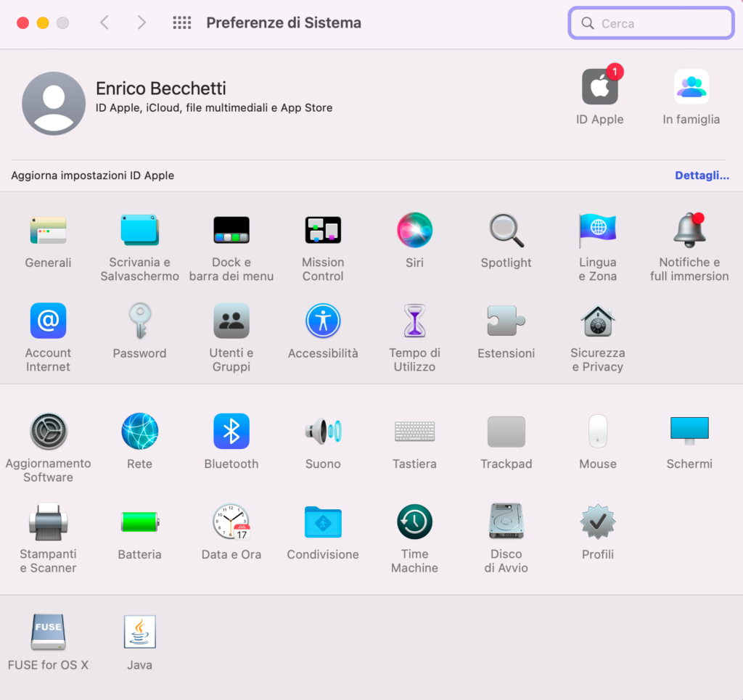Image resolution: width=743 pixels, height=700 pixels.
Task: Click the 'Aggiorna impostazioni ID Apple' text
Action: 93,176
